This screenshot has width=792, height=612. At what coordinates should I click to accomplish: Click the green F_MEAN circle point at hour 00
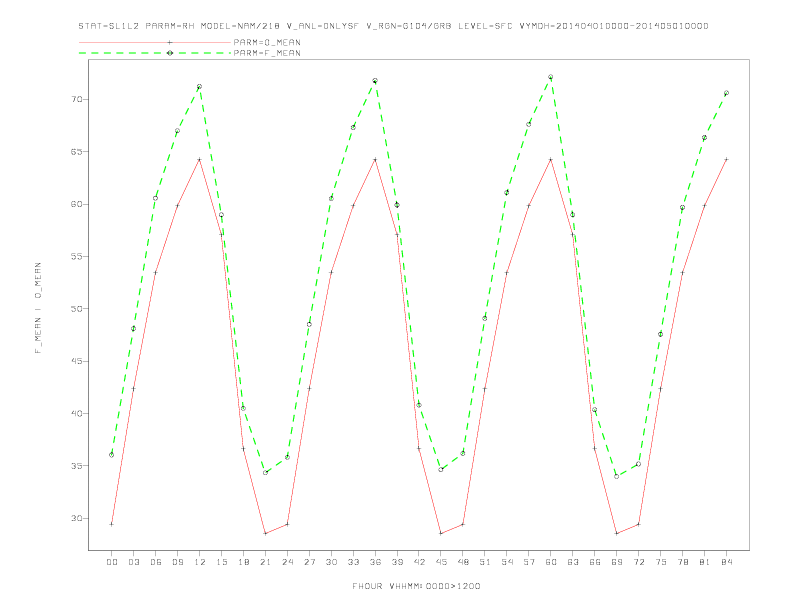[x=112, y=455]
